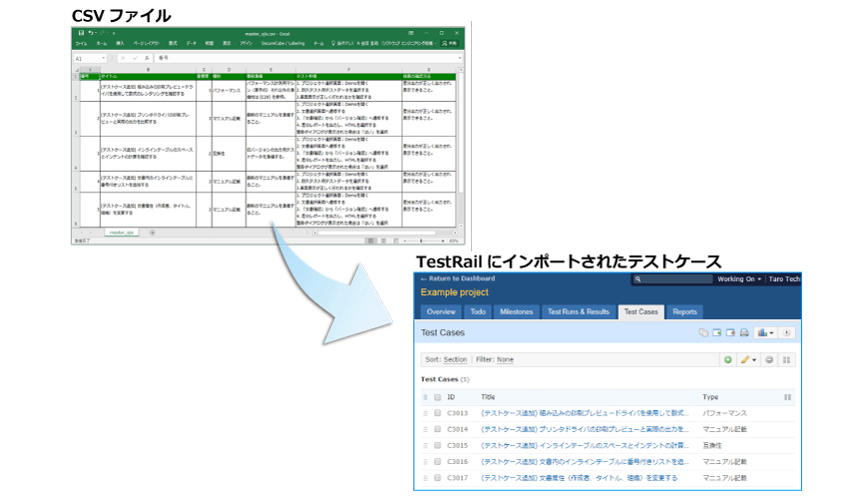Click the Filter None link
Viewport: 868px width, 499px height.
tap(505, 360)
